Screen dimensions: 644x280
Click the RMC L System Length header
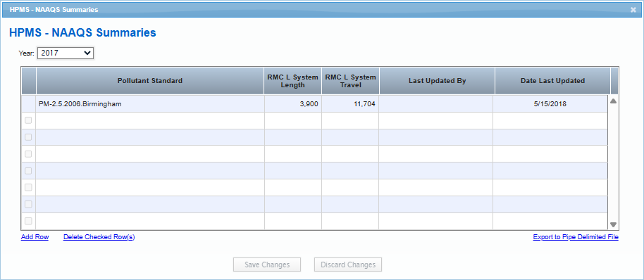pos(293,81)
